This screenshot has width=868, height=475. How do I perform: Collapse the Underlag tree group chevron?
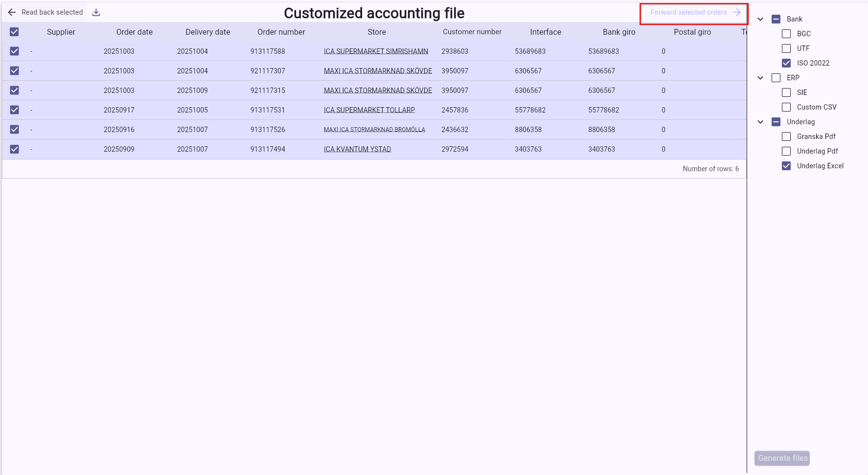point(760,122)
